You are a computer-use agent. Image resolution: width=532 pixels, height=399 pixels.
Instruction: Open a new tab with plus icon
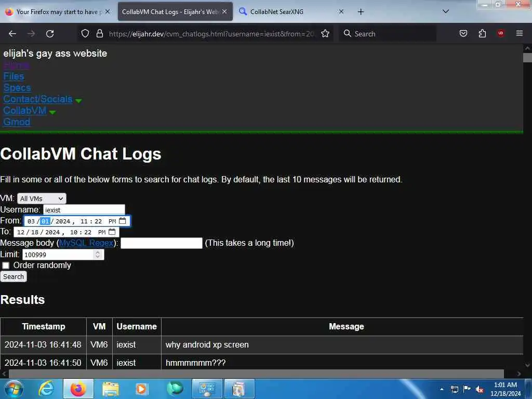tap(361, 12)
